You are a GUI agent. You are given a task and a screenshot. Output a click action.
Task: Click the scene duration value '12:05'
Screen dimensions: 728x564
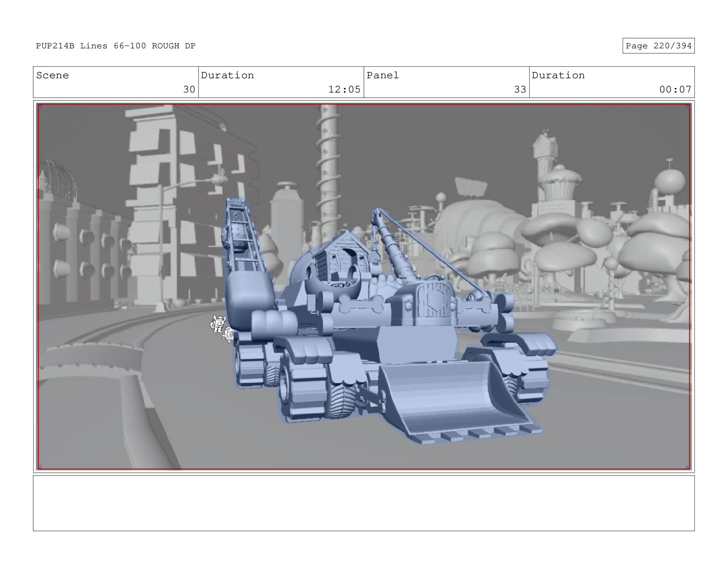tap(344, 90)
